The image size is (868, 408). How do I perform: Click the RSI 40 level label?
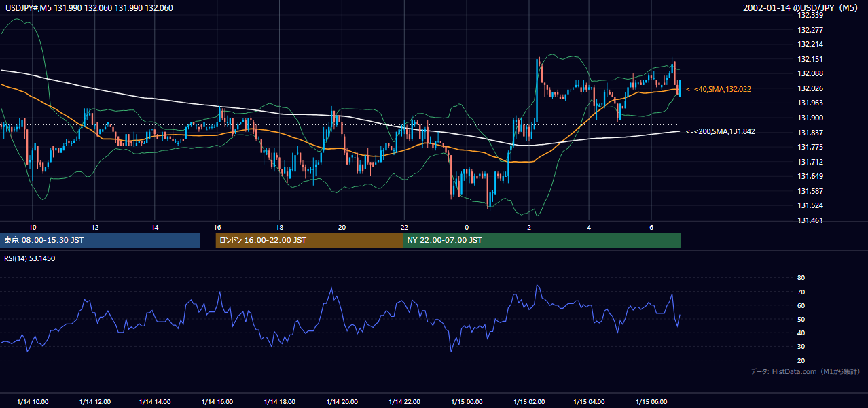click(x=801, y=333)
